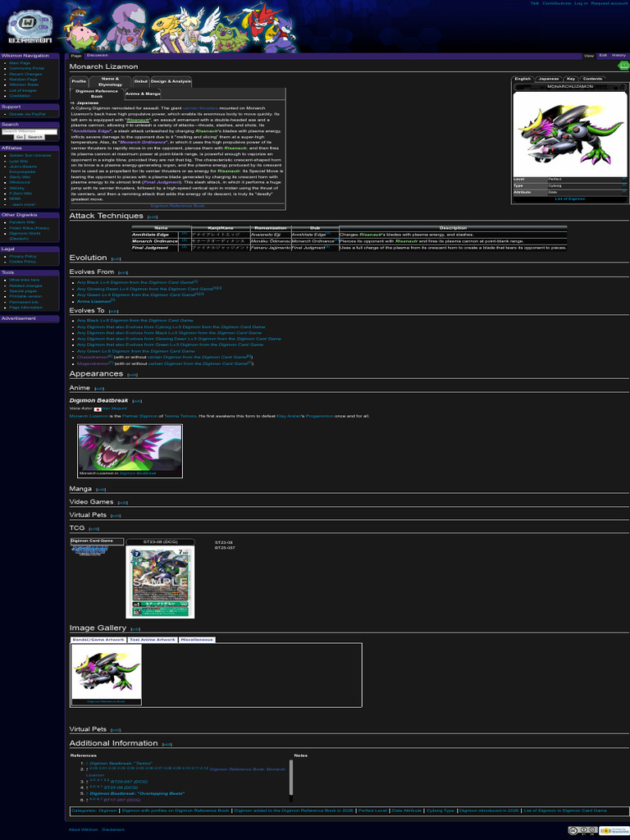Image resolution: width=630 pixels, height=840 pixels.
Task: Switch to the Debut tab
Action: [141, 81]
